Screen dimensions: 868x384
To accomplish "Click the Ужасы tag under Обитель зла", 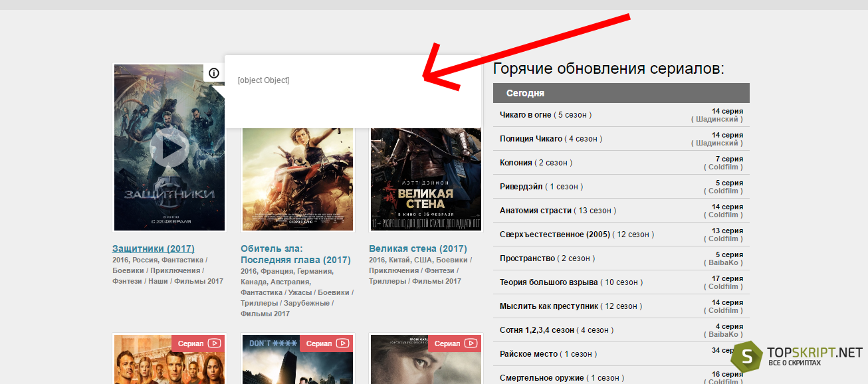I will [300, 292].
